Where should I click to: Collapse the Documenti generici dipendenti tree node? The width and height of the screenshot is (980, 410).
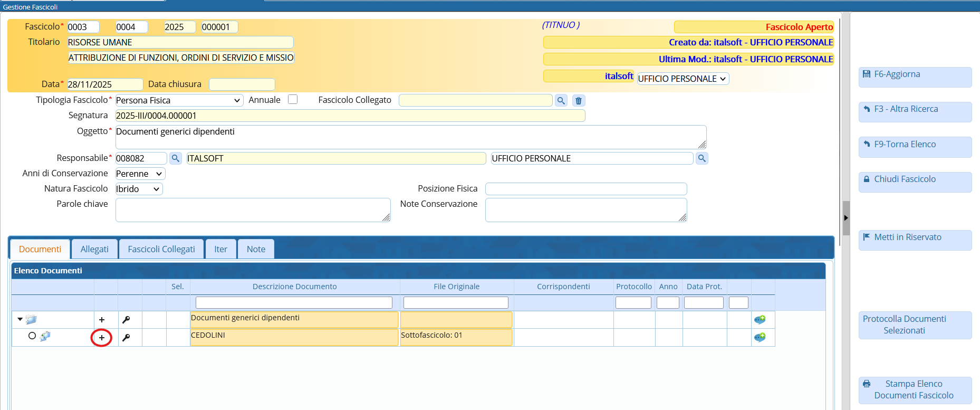[20, 319]
